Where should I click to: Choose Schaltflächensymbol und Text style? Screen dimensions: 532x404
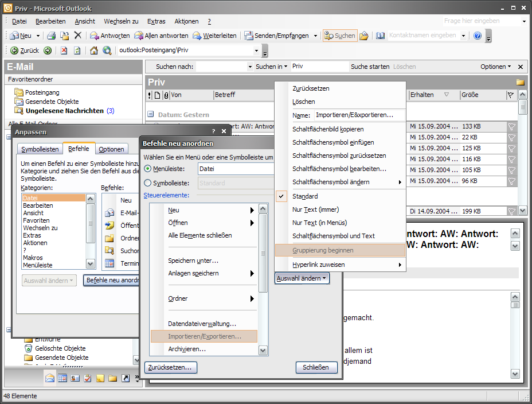(x=340, y=236)
